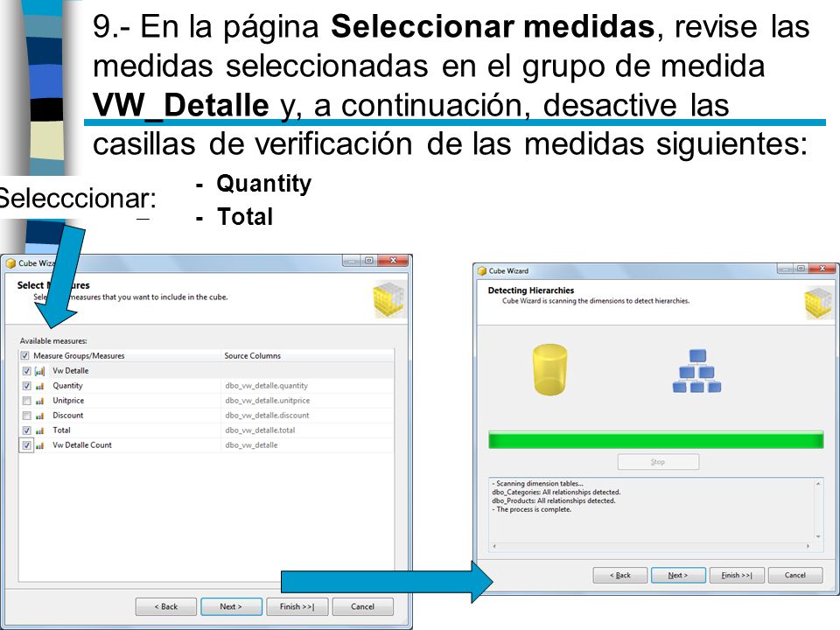Viewport: 840px width, 630px height.
Task: Close the Detecting Hierarchies Cube Wizard window
Action: click(x=822, y=269)
